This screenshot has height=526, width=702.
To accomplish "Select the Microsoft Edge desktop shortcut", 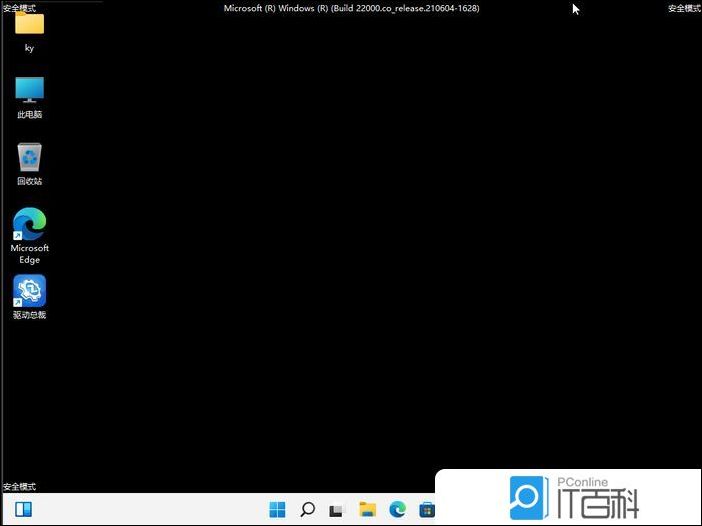I will pos(30,224).
